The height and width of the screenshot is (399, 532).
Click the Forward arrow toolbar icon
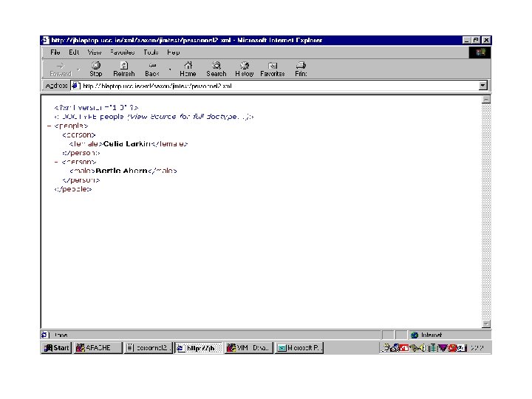pyautogui.click(x=61, y=66)
